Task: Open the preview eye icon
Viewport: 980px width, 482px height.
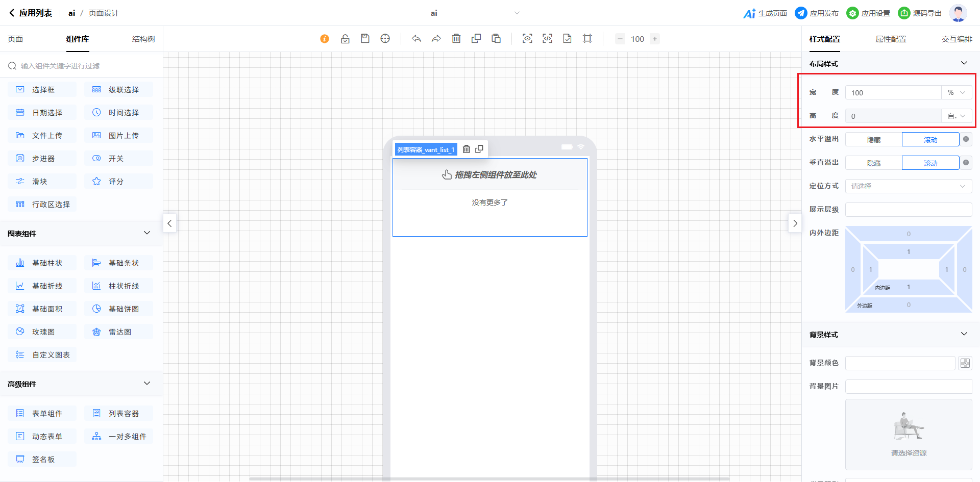Action: click(x=527, y=39)
